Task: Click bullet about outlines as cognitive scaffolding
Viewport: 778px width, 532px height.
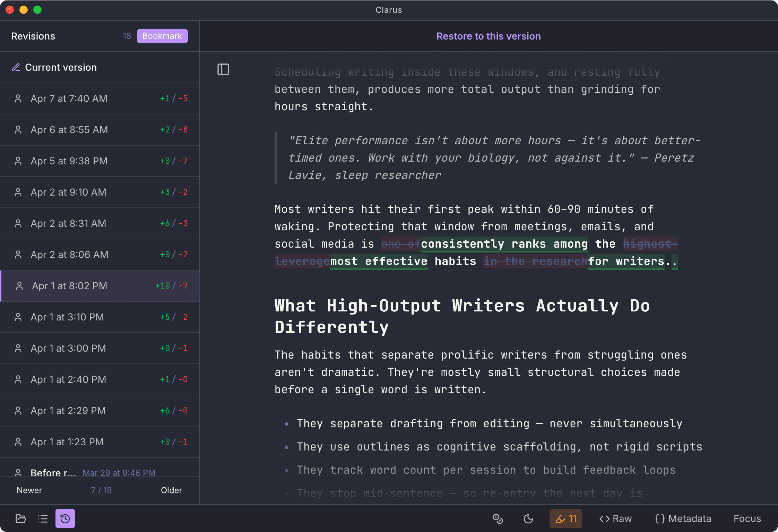Action: (500, 447)
